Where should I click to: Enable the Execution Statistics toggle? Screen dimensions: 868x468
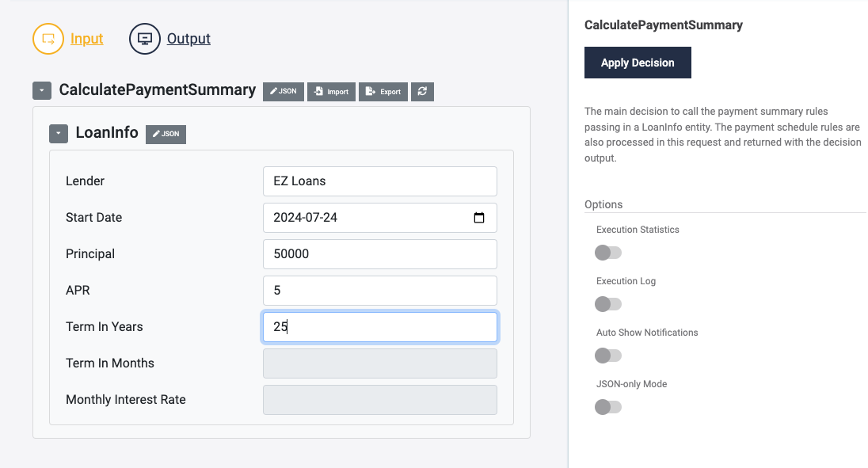tap(608, 253)
